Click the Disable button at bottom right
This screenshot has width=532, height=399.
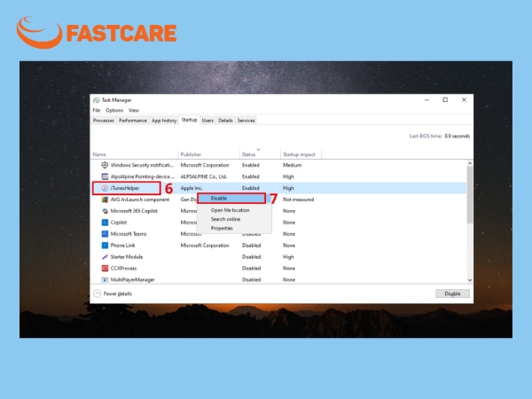click(452, 293)
